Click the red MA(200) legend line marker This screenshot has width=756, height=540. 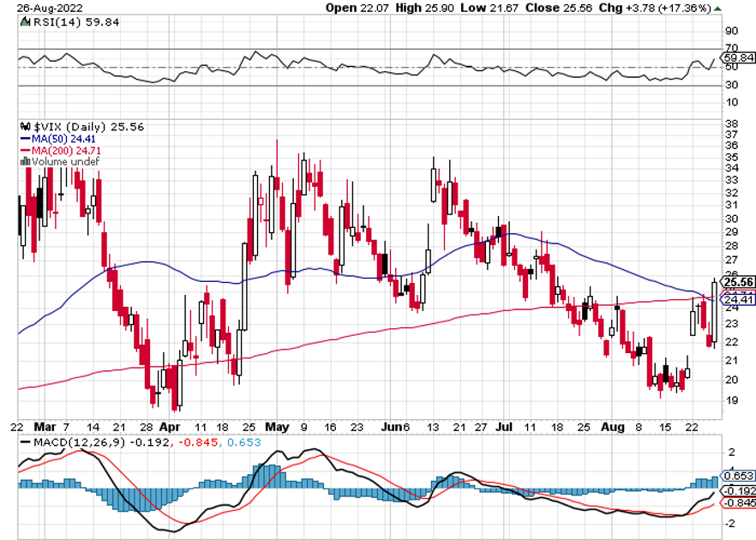23,150
